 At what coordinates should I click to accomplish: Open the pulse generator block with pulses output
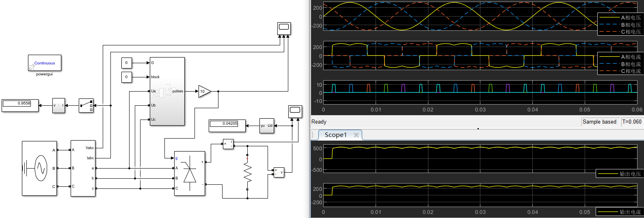pyautogui.click(x=167, y=91)
